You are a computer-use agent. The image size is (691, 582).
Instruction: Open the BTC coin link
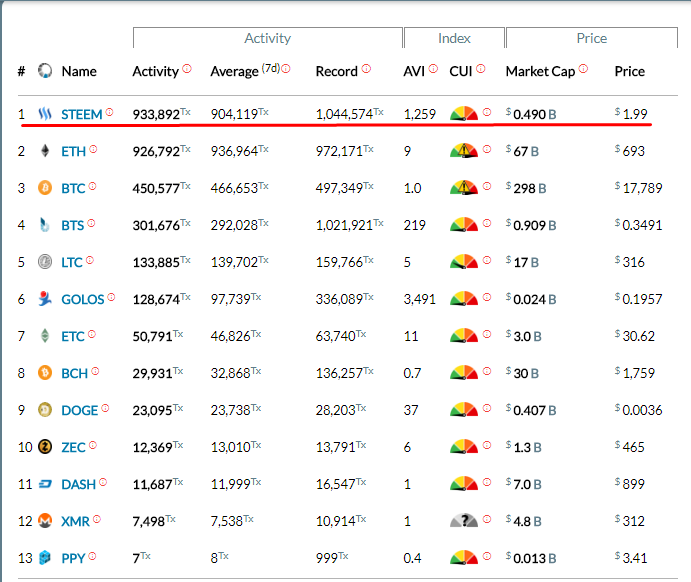click(73, 189)
